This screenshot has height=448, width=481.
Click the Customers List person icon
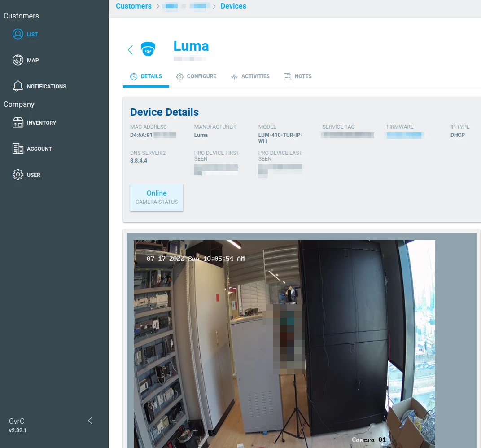click(x=18, y=34)
